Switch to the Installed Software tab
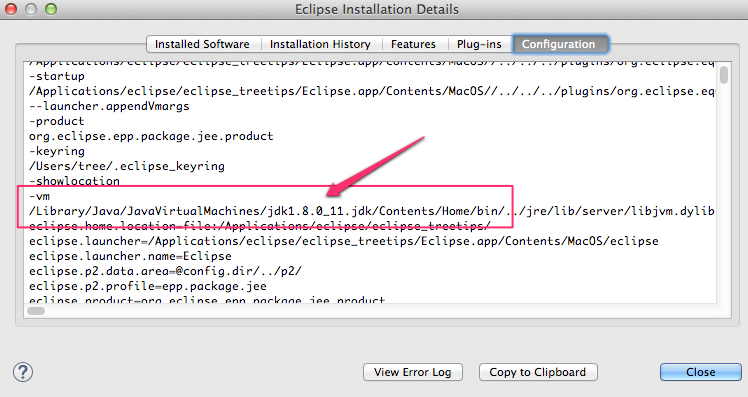The height and width of the screenshot is (397, 748). [x=202, y=44]
